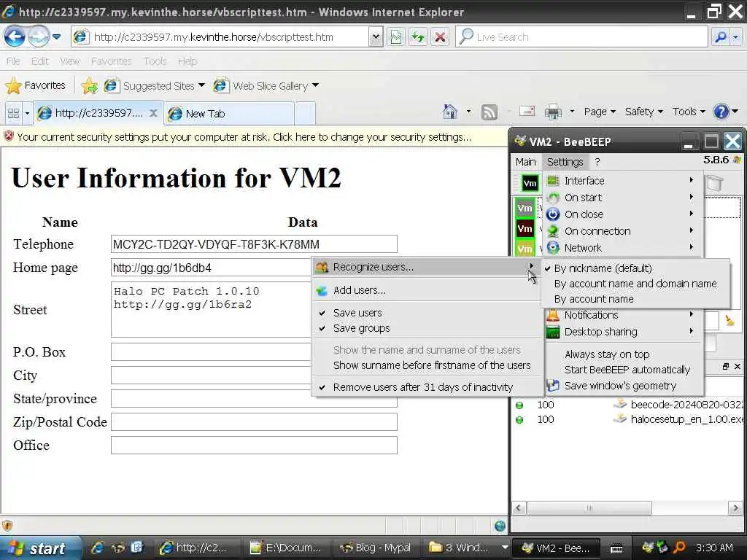Toggle Show surname before firstname option
The width and height of the screenshot is (747, 560).
427,365
